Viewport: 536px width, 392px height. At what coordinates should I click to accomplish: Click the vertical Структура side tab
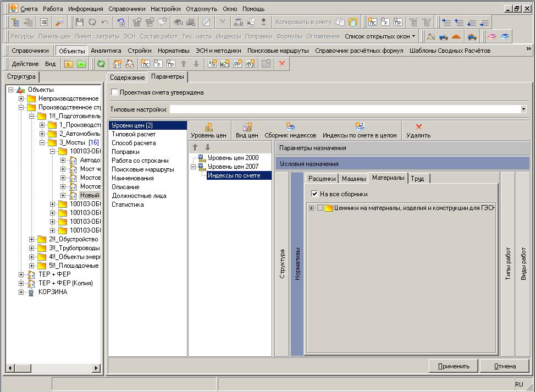pos(282,264)
